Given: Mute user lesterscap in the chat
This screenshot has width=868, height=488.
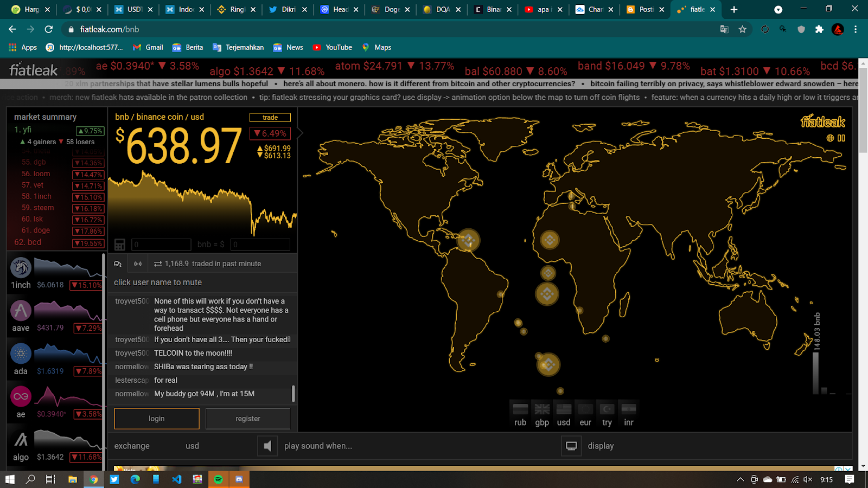Looking at the screenshot, I should pyautogui.click(x=132, y=380).
